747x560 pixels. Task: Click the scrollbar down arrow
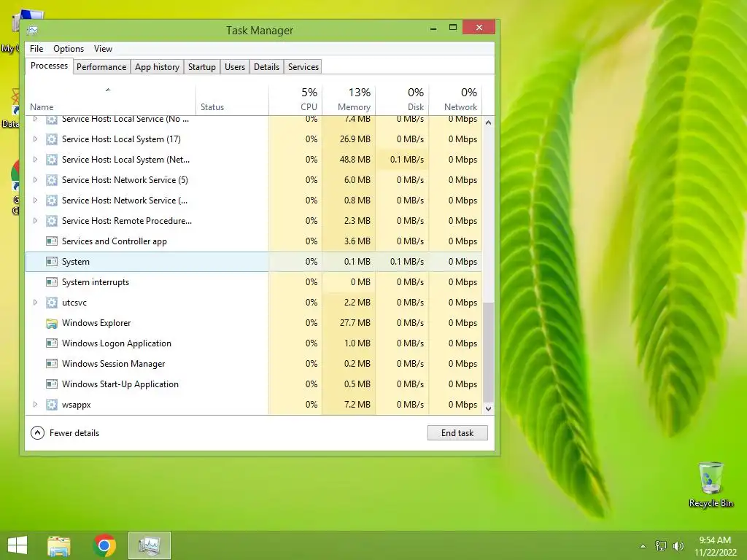click(x=488, y=408)
